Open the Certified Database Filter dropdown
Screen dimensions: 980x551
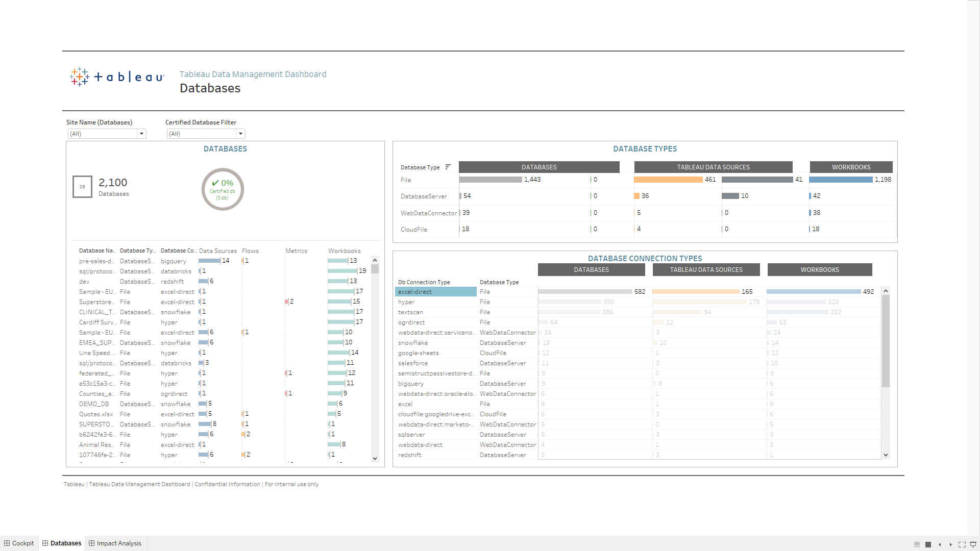coord(240,134)
